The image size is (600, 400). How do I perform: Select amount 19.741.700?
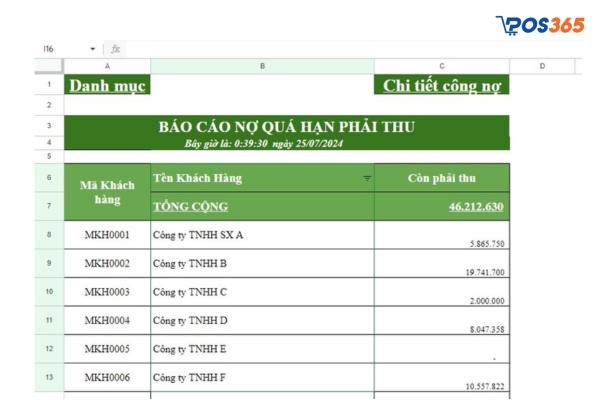point(442,263)
